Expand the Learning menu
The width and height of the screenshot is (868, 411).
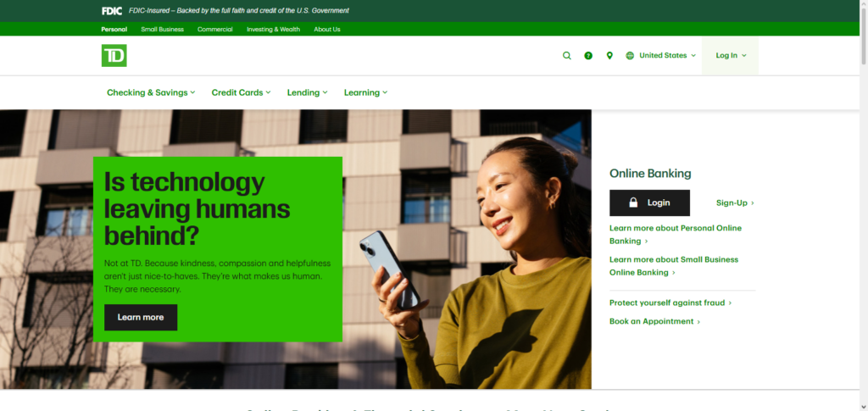click(365, 92)
